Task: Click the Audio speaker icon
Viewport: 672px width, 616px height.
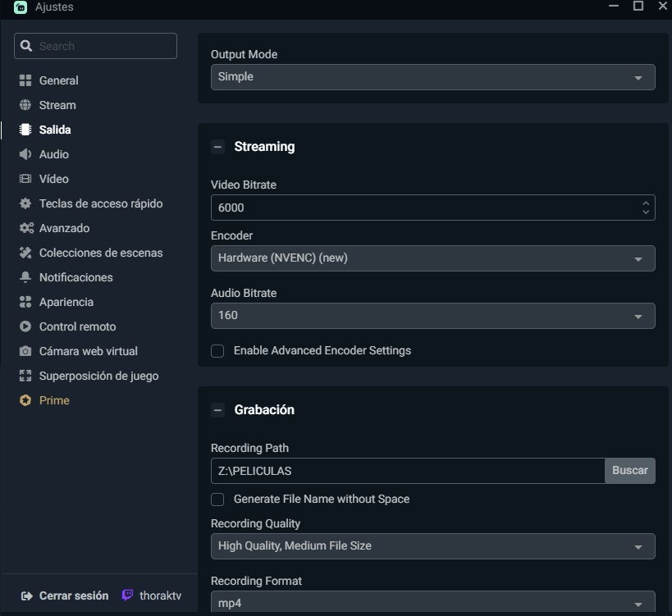Action: pos(25,154)
